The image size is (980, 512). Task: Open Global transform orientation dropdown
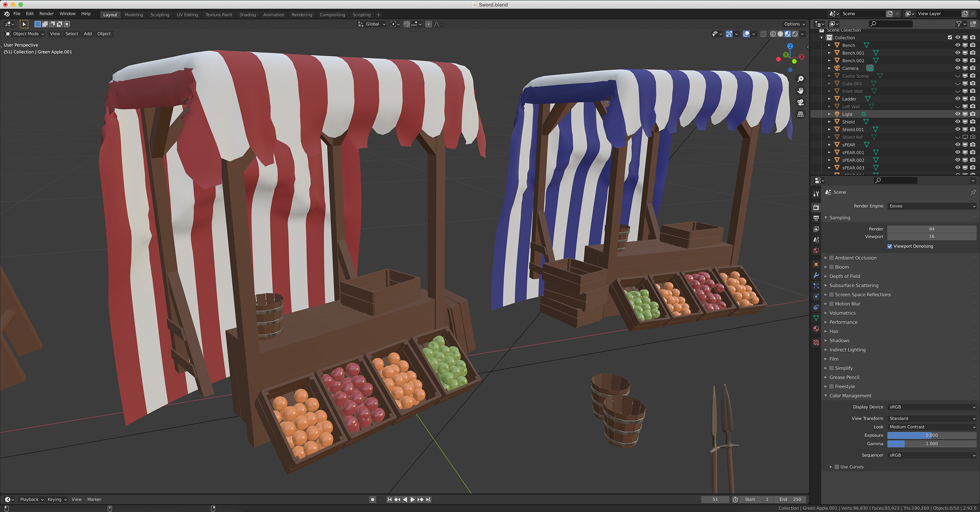tap(372, 24)
